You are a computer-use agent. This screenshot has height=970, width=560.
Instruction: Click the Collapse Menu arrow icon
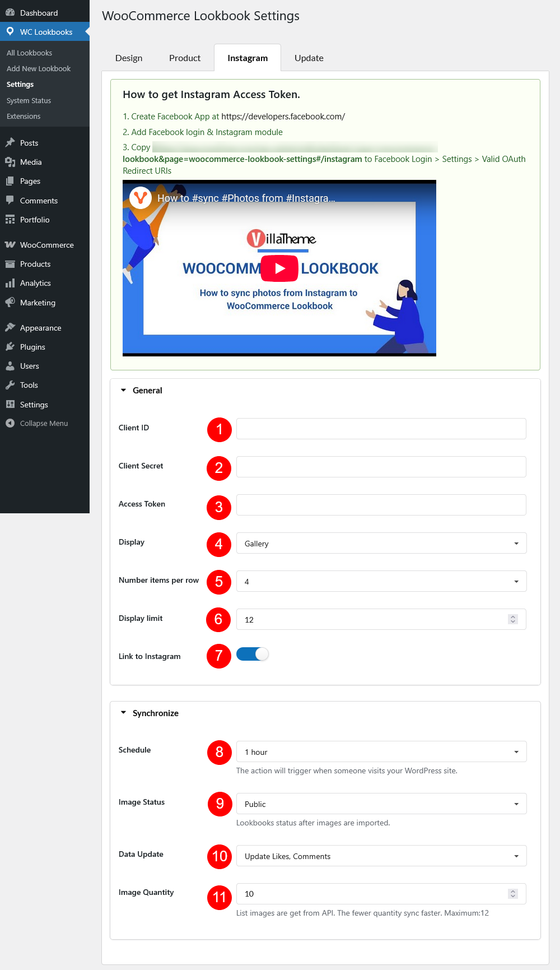[10, 423]
